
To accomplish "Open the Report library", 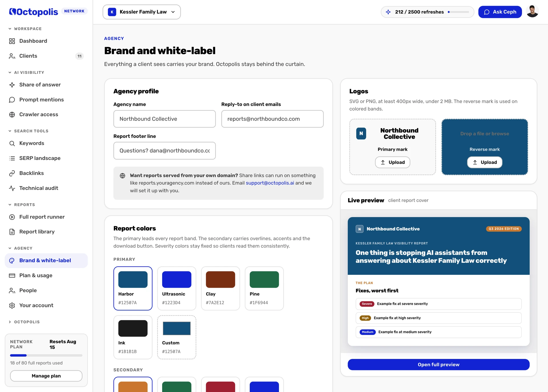I will pyautogui.click(x=46, y=232).
